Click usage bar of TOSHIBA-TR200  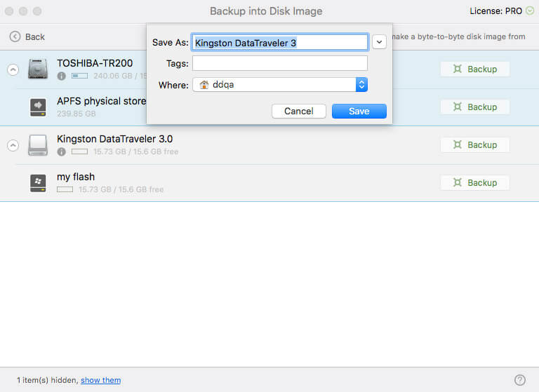coord(79,76)
